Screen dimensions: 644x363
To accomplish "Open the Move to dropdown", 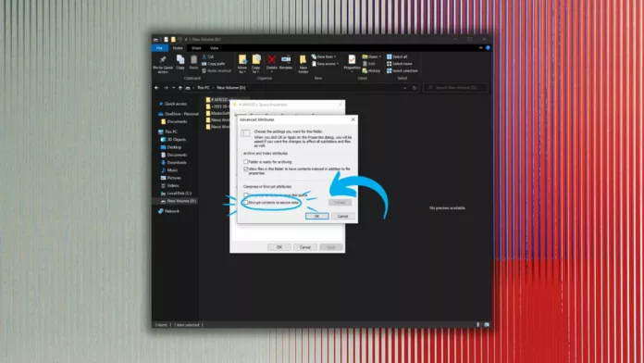I will point(242,64).
